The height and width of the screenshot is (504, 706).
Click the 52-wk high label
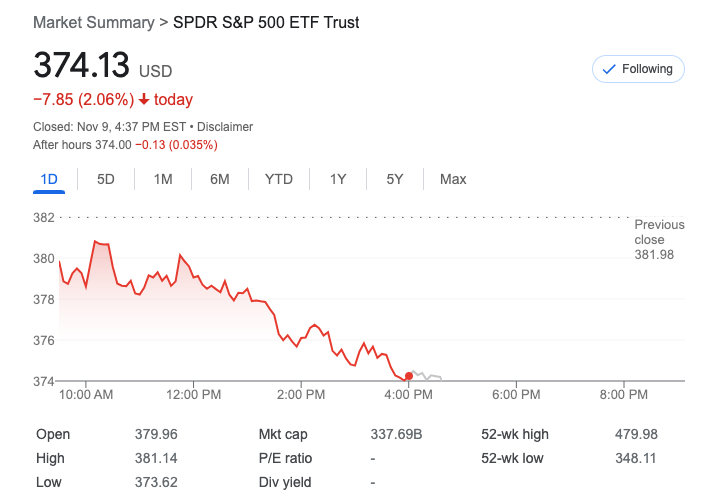click(x=515, y=434)
